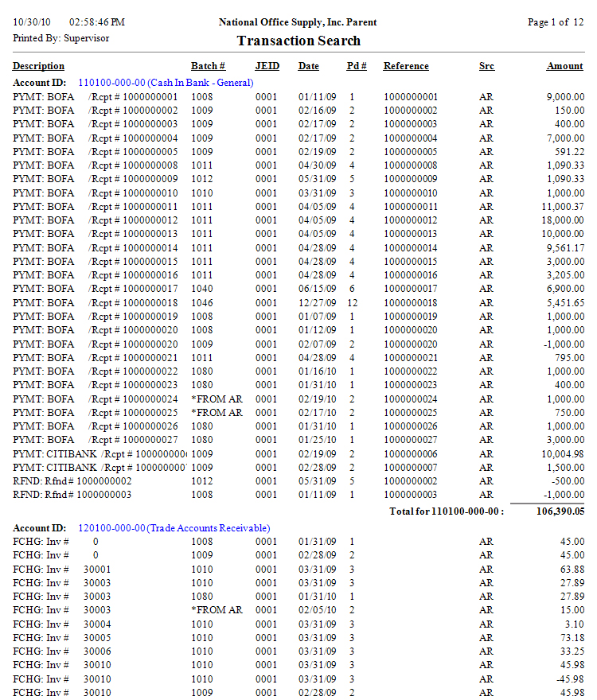Click the Amount column header

tap(564, 66)
